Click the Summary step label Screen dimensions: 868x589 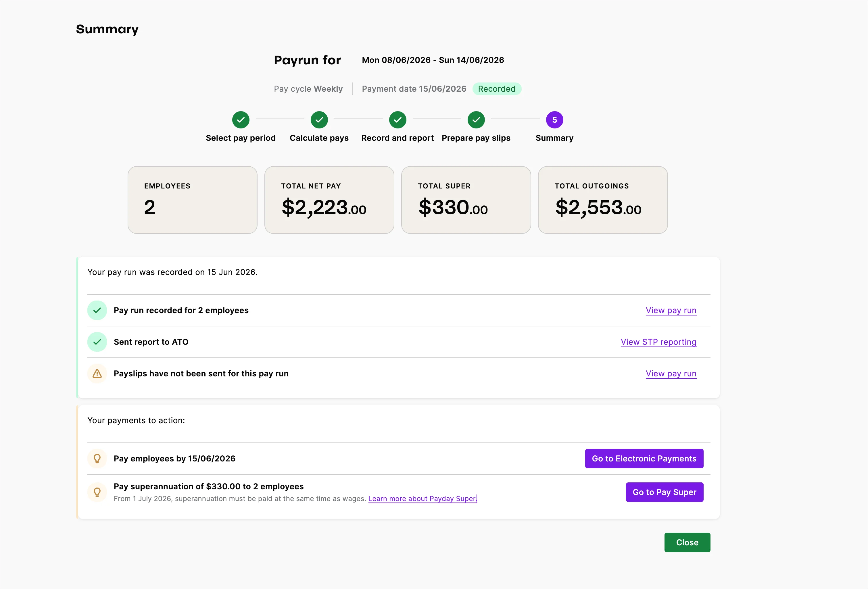pyautogui.click(x=554, y=138)
